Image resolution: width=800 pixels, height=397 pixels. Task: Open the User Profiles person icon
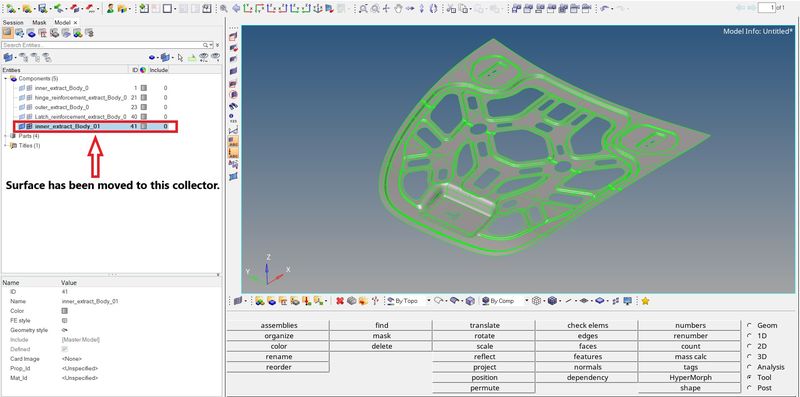[110, 9]
